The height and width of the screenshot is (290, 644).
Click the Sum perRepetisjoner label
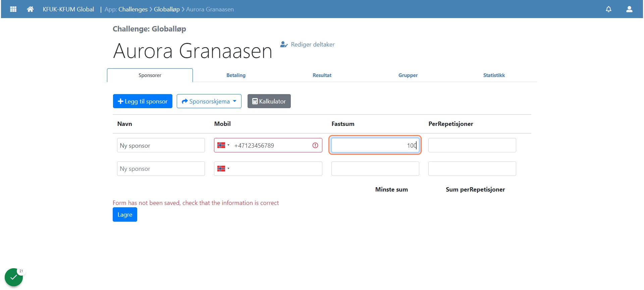point(475,190)
